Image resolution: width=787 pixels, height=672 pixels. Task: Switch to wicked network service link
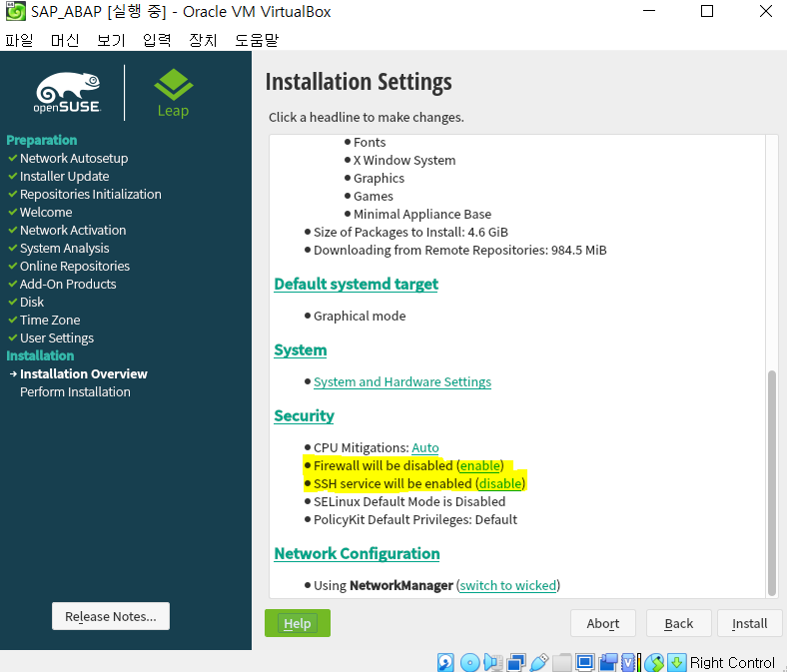pyautogui.click(x=508, y=586)
